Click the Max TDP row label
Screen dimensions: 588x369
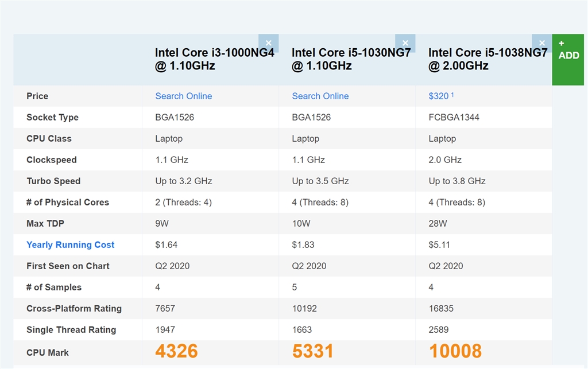click(x=45, y=223)
